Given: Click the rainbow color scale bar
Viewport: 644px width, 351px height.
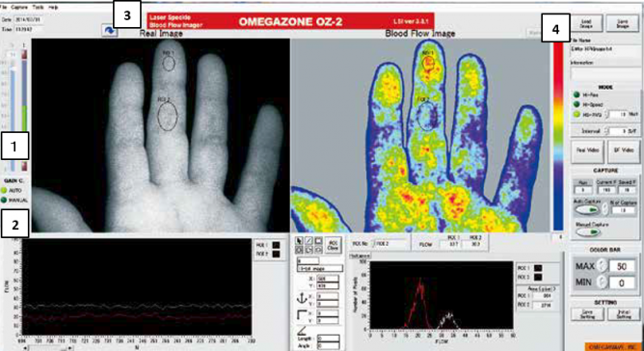Looking at the screenshot, I should tap(558, 136).
